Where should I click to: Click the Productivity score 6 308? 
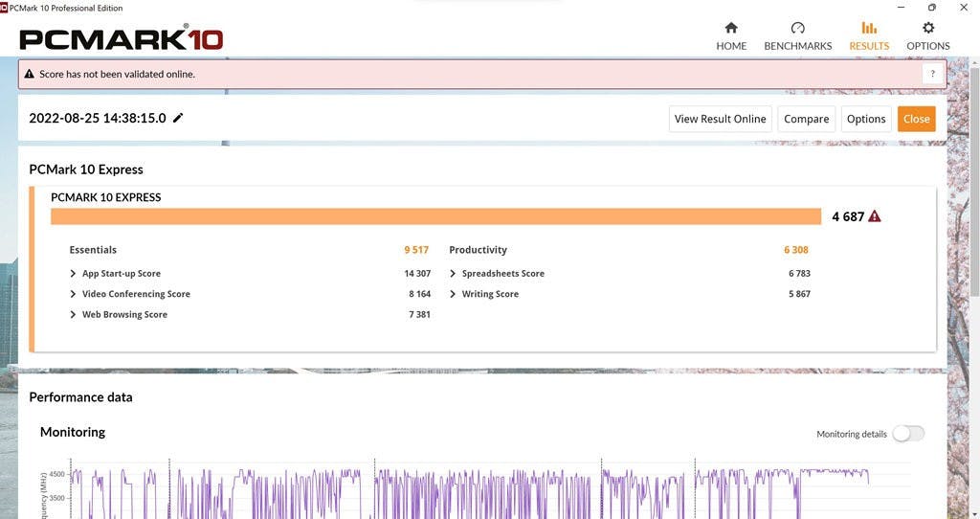(796, 250)
